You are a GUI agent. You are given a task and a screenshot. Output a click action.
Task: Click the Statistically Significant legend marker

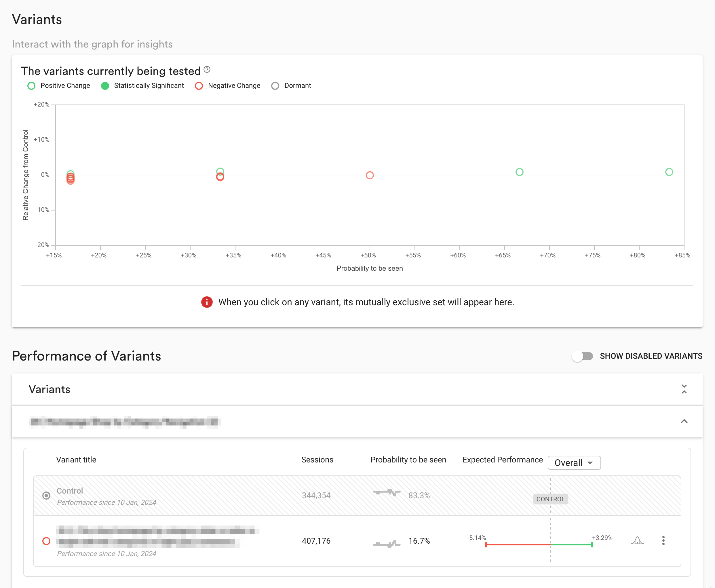(x=105, y=86)
